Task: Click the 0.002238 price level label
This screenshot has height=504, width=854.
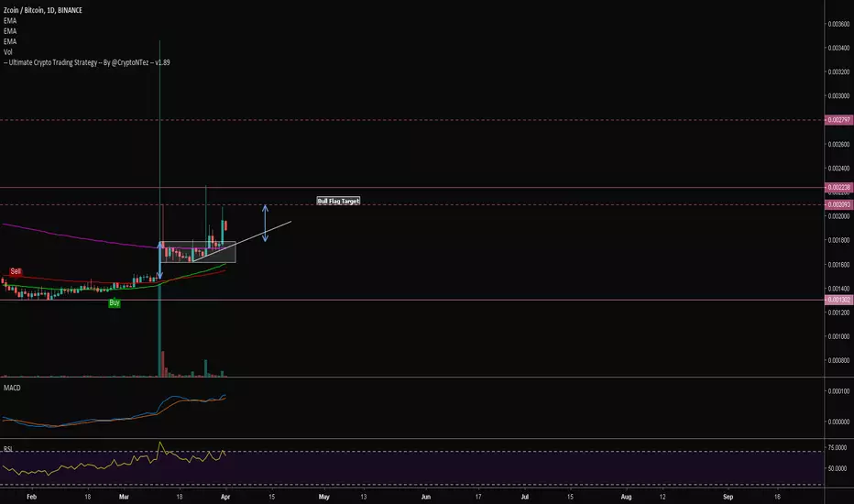Action: pyautogui.click(x=838, y=188)
